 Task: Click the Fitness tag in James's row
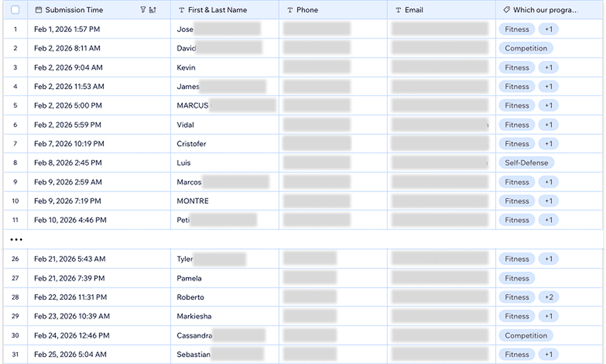point(517,87)
